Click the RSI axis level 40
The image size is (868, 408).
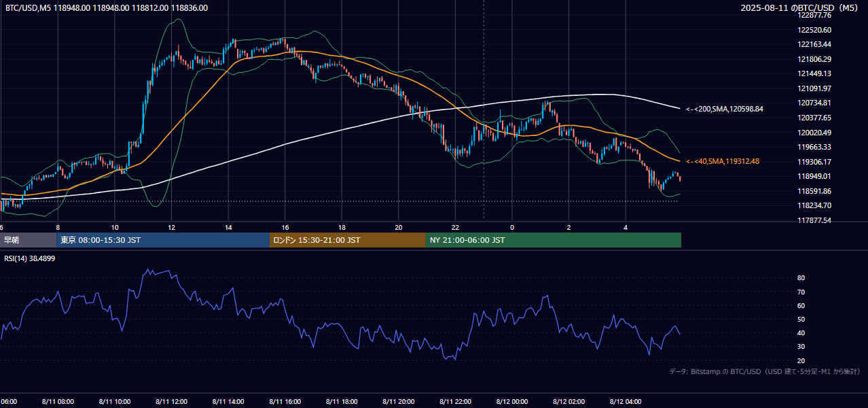(801, 333)
